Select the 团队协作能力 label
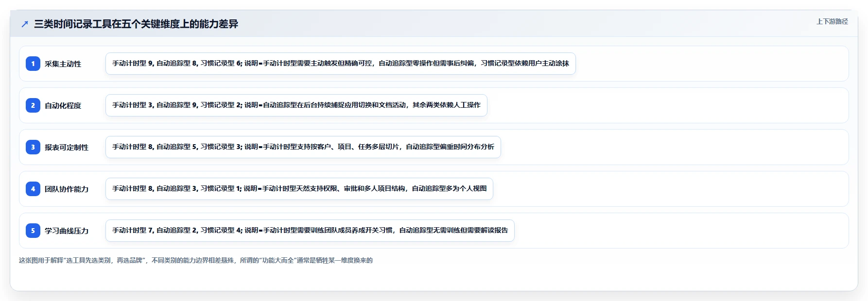This screenshot has width=868, height=301. 67,189
